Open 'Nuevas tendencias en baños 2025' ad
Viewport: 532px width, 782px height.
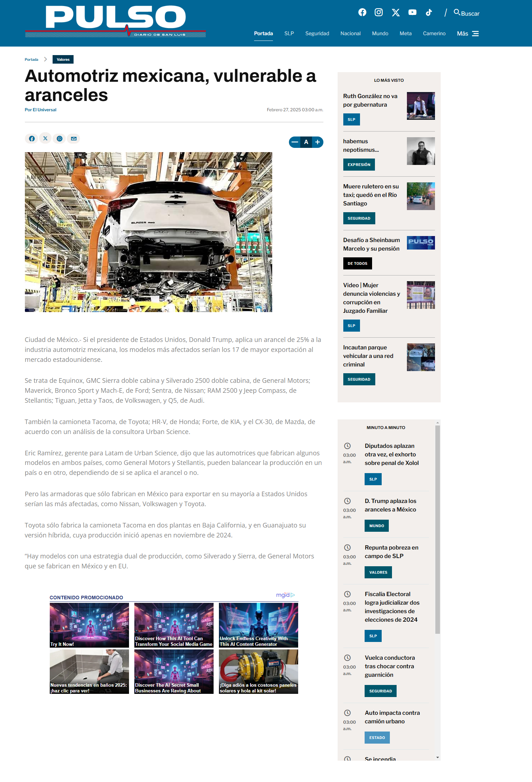tap(89, 671)
